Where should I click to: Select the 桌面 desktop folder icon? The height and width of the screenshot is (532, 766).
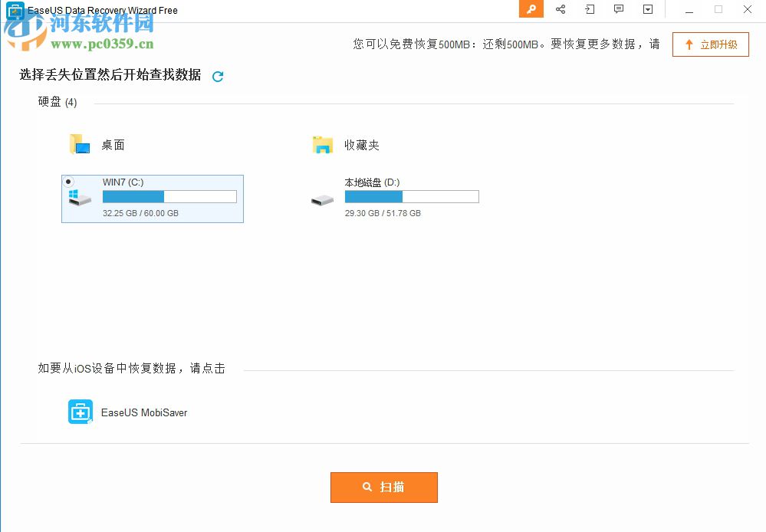click(x=80, y=143)
